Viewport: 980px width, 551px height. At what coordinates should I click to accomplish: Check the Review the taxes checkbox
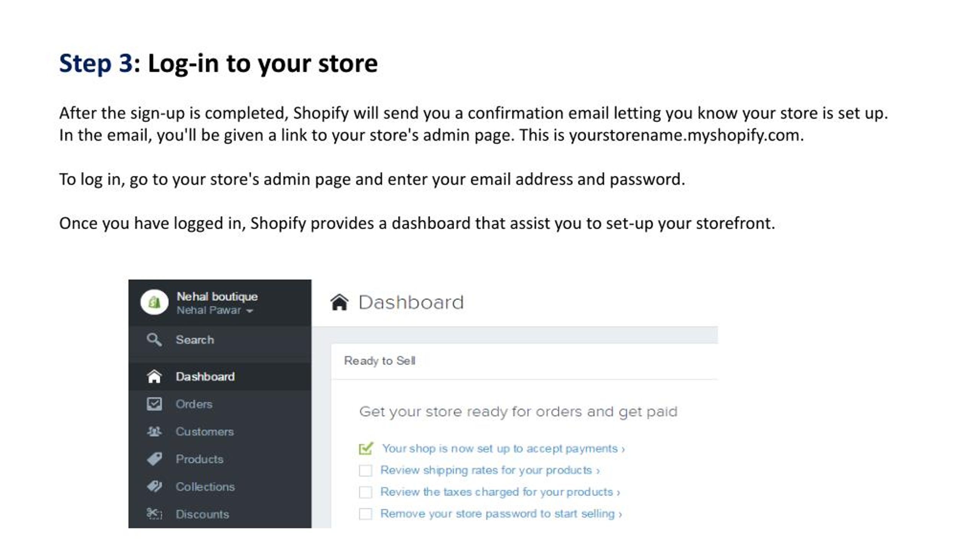[366, 492]
